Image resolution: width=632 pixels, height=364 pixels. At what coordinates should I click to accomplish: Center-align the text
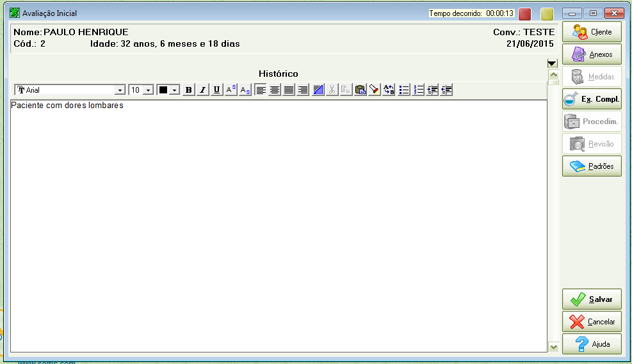click(x=275, y=90)
